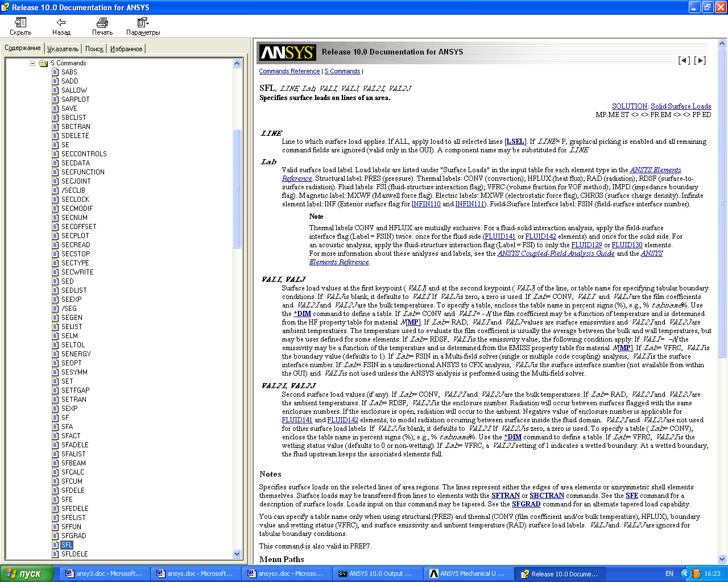Select SALLOW in contents tree
This screenshot has height=582, width=728.
74,90
